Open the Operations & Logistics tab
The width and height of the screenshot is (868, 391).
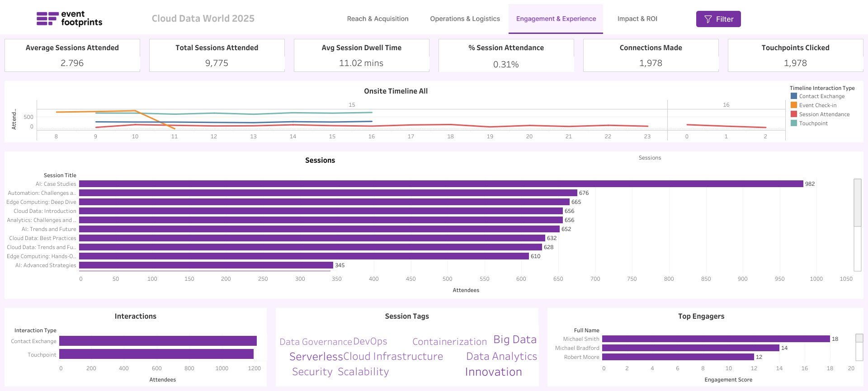coord(465,19)
